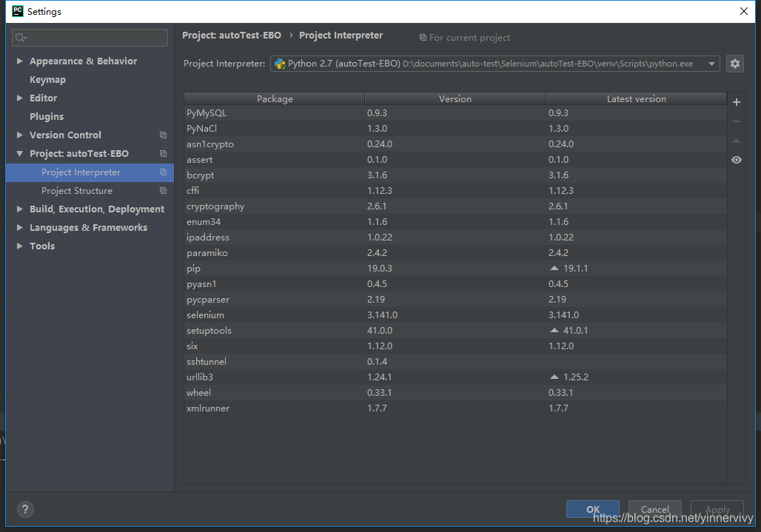The image size is (761, 532).
Task: Select the pyasn1 package row
Action: coord(455,283)
